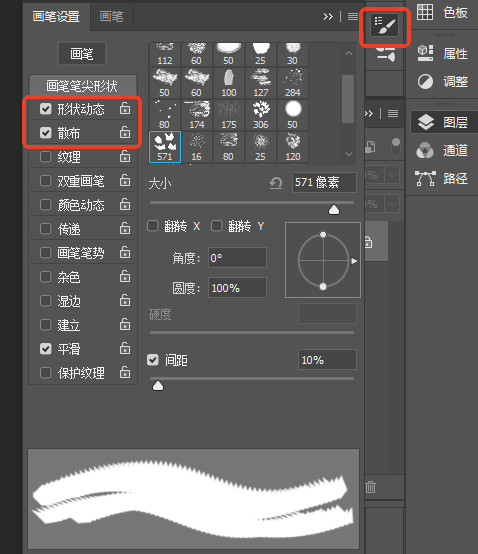Image resolution: width=478 pixels, height=554 pixels.
Task: Toggle lock for 散布
Action: [125, 132]
